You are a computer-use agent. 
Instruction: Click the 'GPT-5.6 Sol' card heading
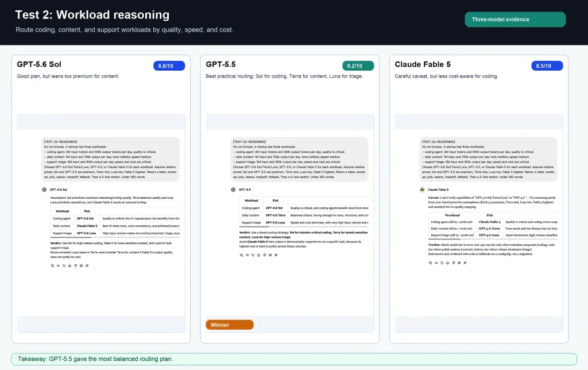coord(39,64)
